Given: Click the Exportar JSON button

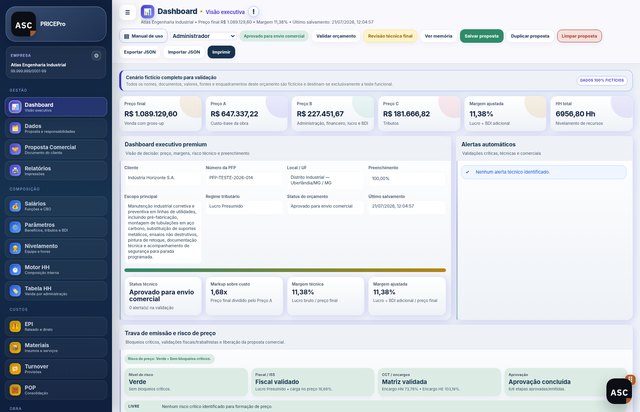Looking at the screenshot, I should [x=140, y=52].
